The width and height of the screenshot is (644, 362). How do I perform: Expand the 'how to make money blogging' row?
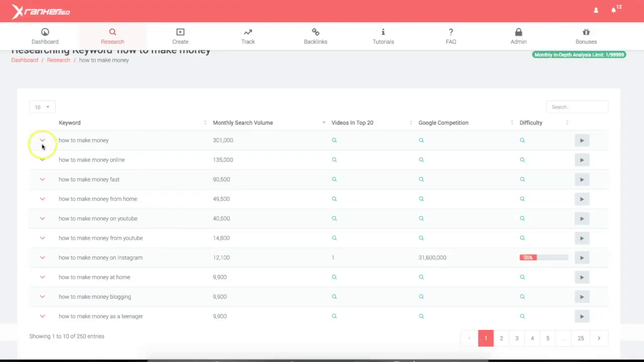[x=42, y=297]
